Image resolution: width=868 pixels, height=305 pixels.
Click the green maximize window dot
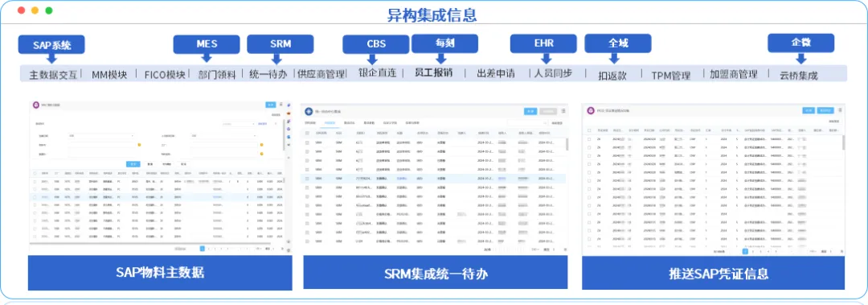(49, 10)
